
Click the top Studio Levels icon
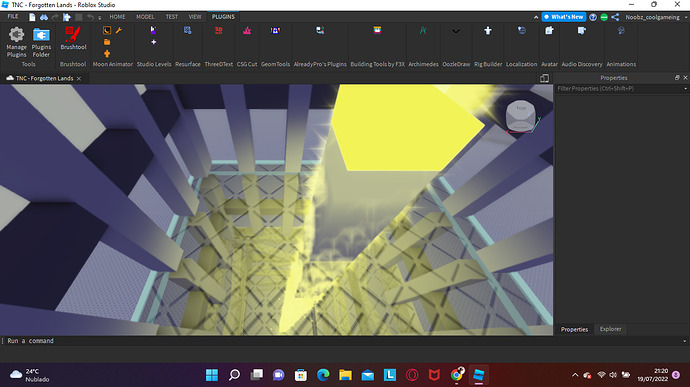click(x=154, y=30)
